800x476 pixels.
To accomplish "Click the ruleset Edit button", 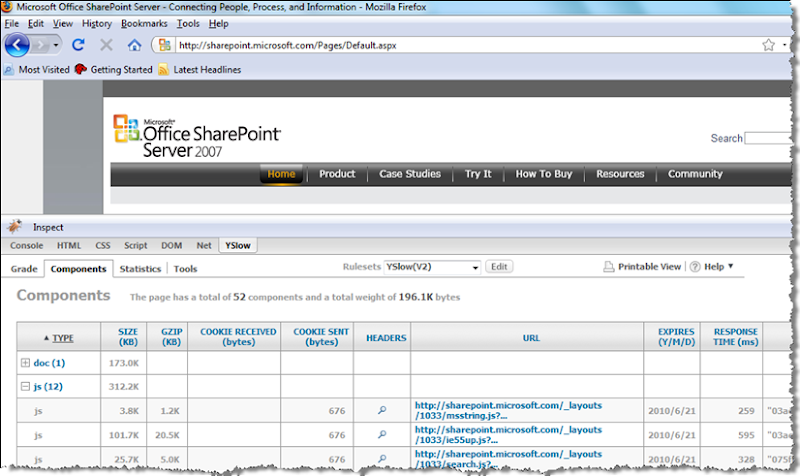I will 499,266.
